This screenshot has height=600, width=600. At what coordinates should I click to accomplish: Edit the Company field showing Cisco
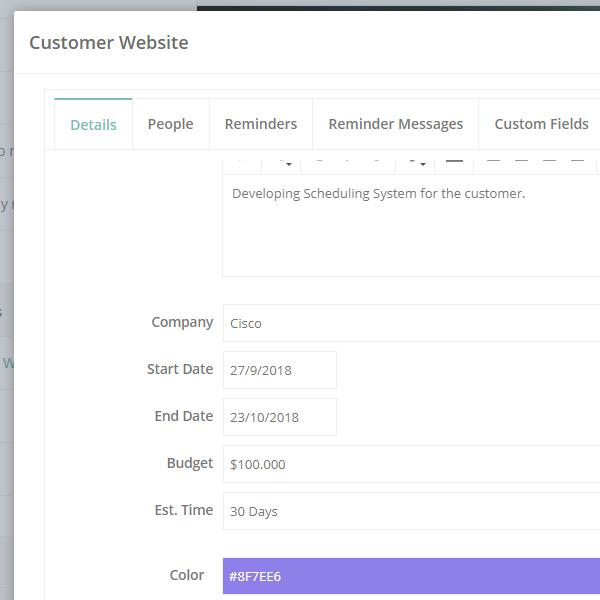[x=411, y=323]
